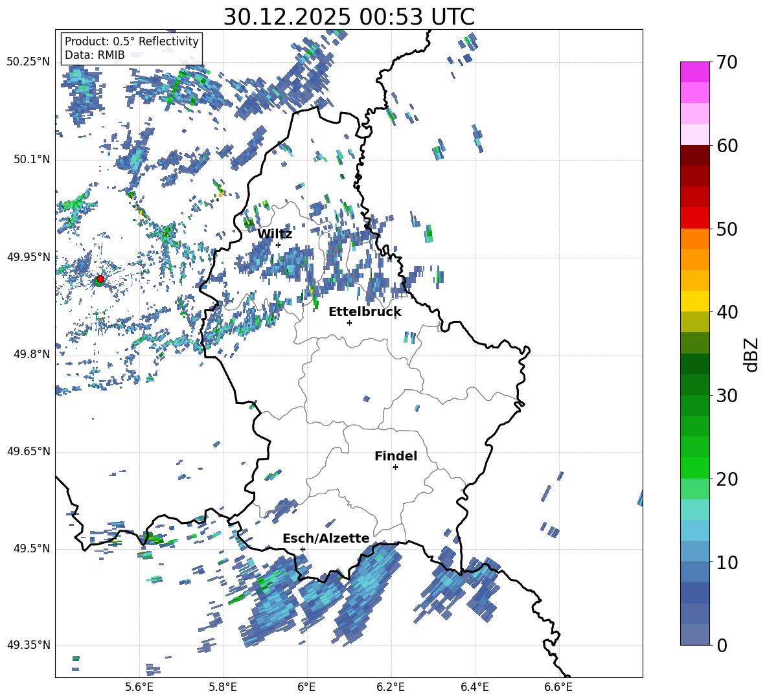This screenshot has height=700, width=767.
Task: Click the Ettelbruck station cross marker
Action: pos(349,322)
